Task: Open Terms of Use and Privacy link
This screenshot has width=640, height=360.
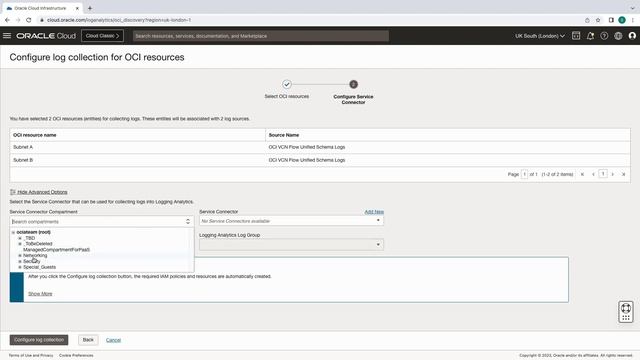Action: pos(31,356)
